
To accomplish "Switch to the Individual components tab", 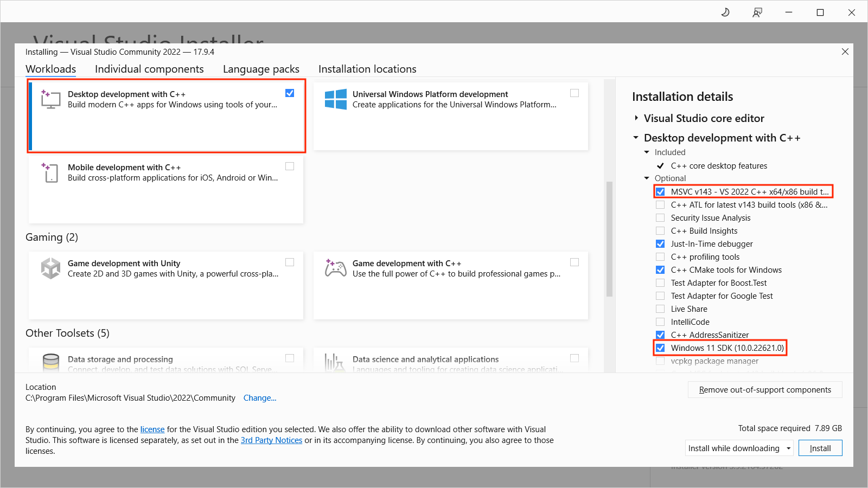I will point(149,69).
